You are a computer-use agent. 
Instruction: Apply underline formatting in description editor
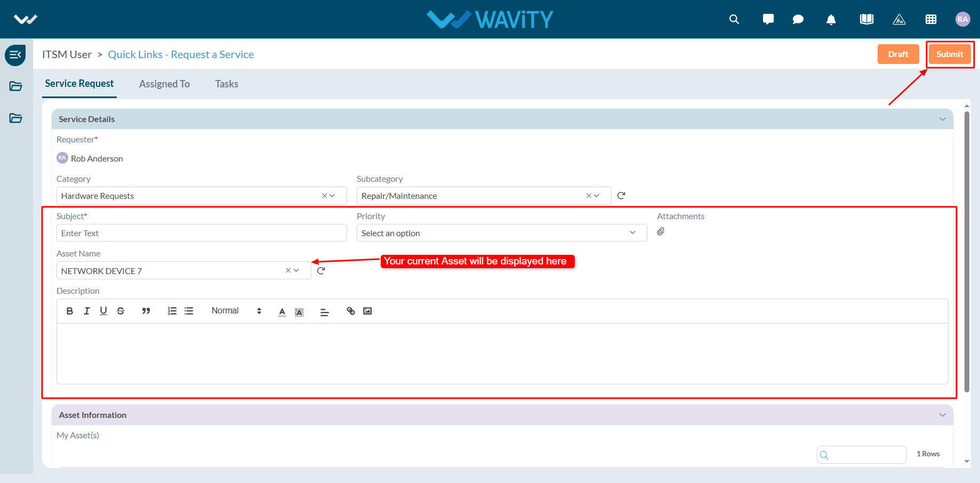103,311
